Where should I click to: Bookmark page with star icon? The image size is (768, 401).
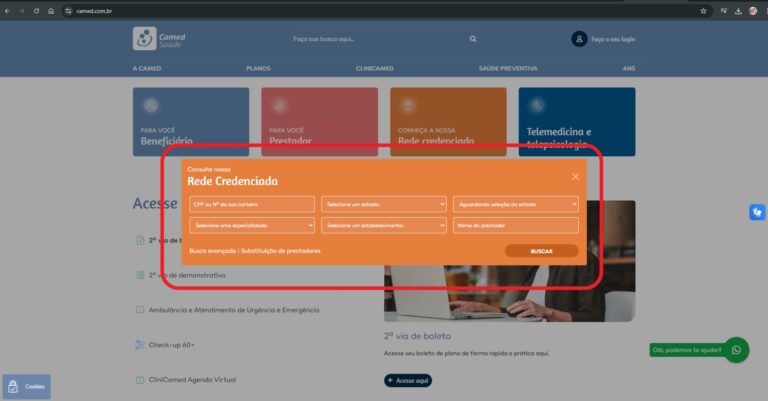pos(703,11)
